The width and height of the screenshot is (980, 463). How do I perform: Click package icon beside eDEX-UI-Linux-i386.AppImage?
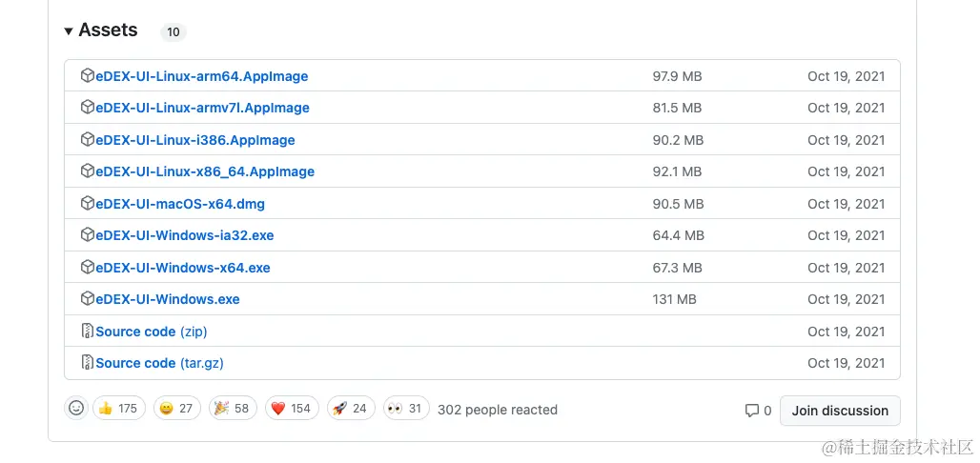coord(88,140)
